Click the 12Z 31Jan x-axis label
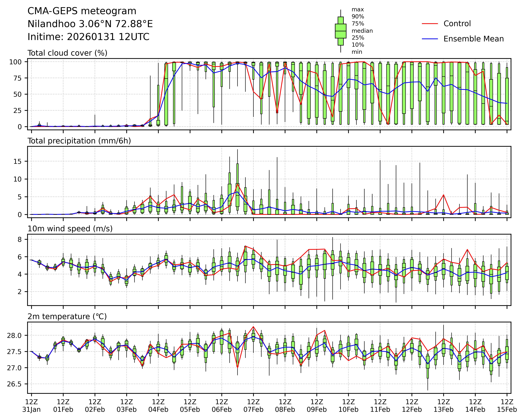The height and width of the screenshot is (420, 524). 31,406
